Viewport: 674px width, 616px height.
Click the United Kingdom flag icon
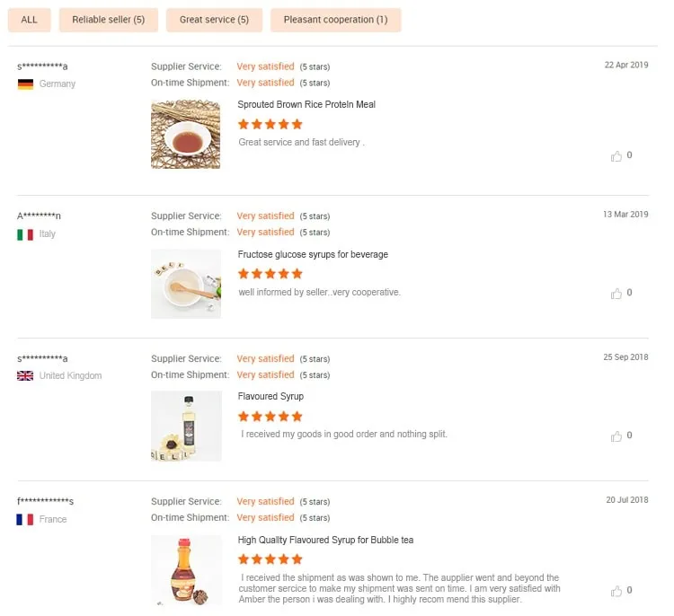pos(25,375)
